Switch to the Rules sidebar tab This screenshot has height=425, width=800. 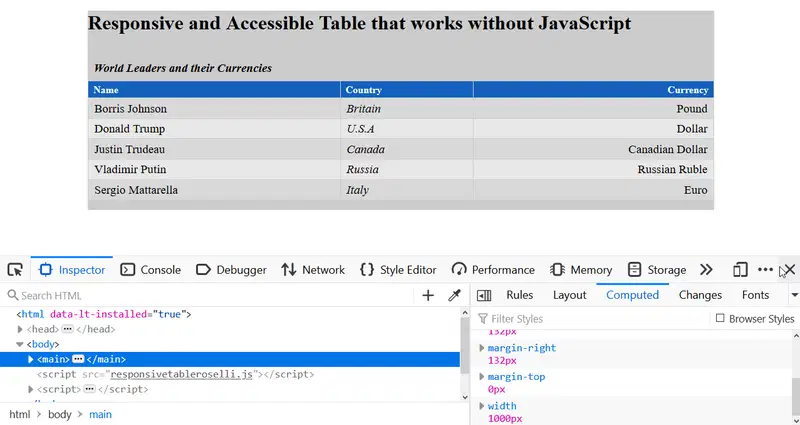point(519,295)
